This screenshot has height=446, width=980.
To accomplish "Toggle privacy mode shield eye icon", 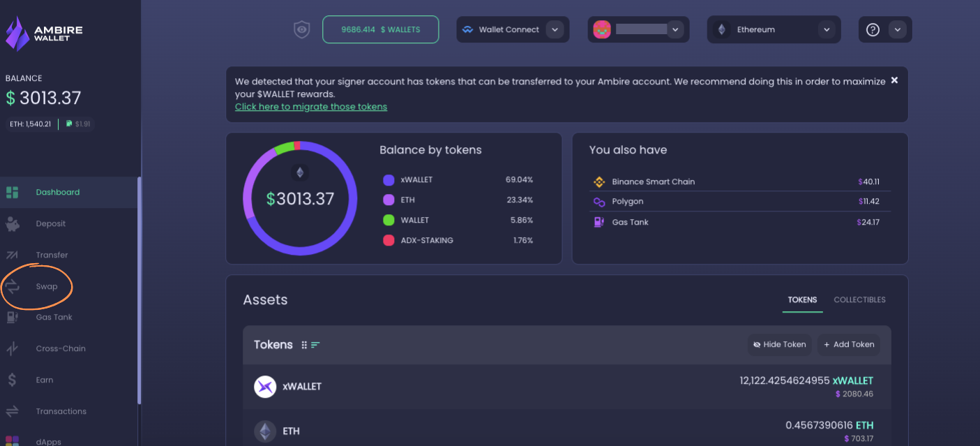I will click(x=301, y=29).
